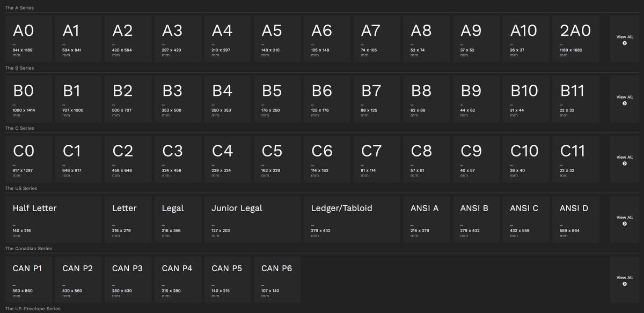This screenshot has height=313, width=644.
Task: Open the 2A0 paper size tile
Action: [576, 39]
